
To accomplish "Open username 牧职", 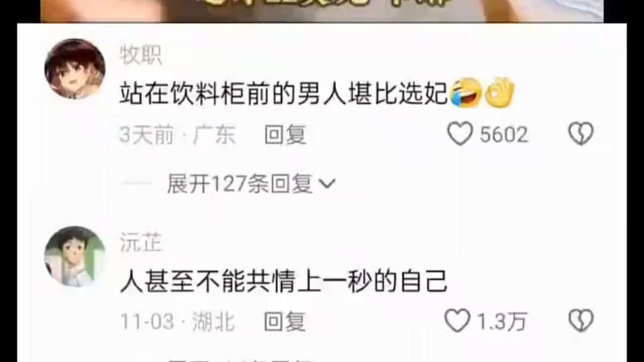I will point(141,55).
